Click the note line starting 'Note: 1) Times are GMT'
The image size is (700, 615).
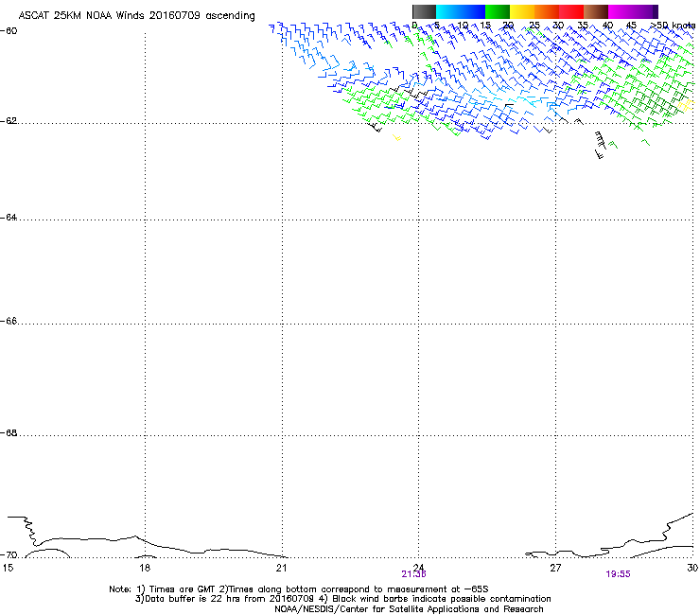(x=299, y=589)
